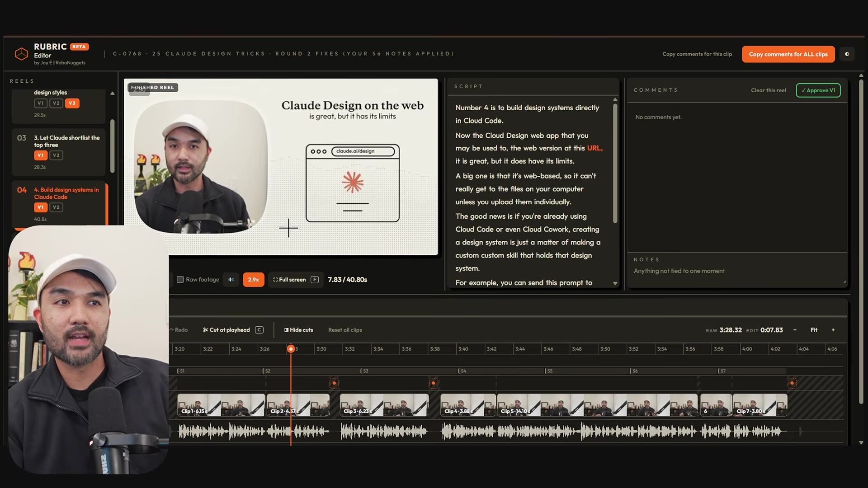Click Reset all clips
This screenshot has width=868, height=488.
[x=345, y=330]
